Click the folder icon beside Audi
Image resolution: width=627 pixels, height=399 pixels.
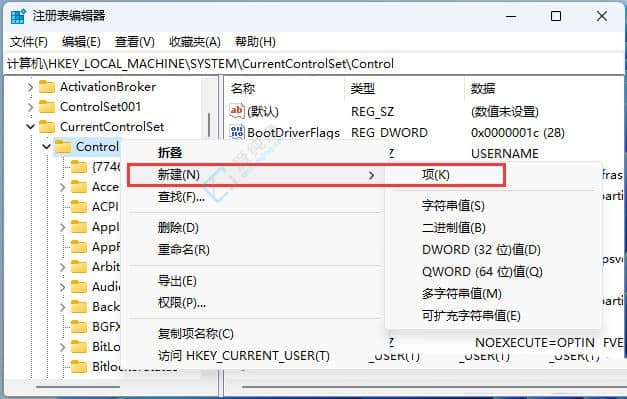79,287
